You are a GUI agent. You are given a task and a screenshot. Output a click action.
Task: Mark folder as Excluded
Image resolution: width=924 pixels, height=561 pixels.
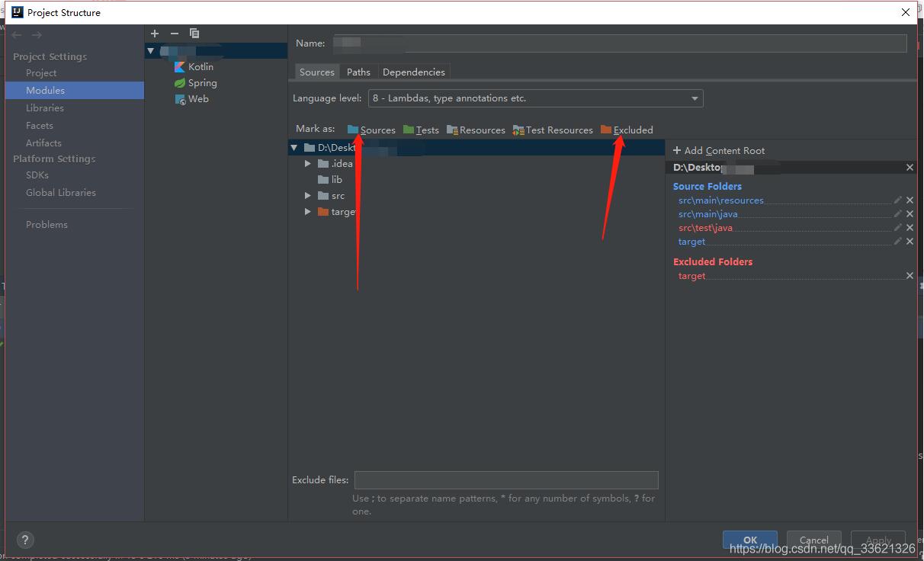(627, 130)
